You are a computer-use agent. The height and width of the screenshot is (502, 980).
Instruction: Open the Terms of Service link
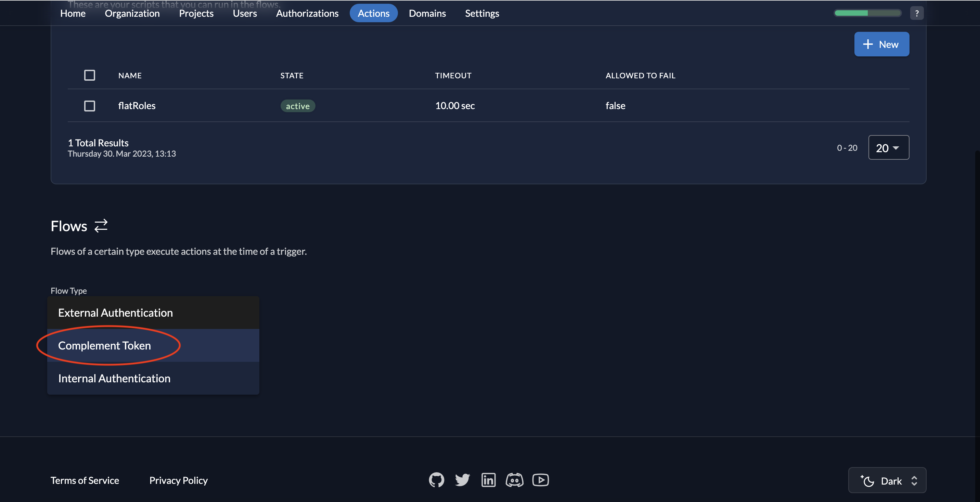pos(85,480)
